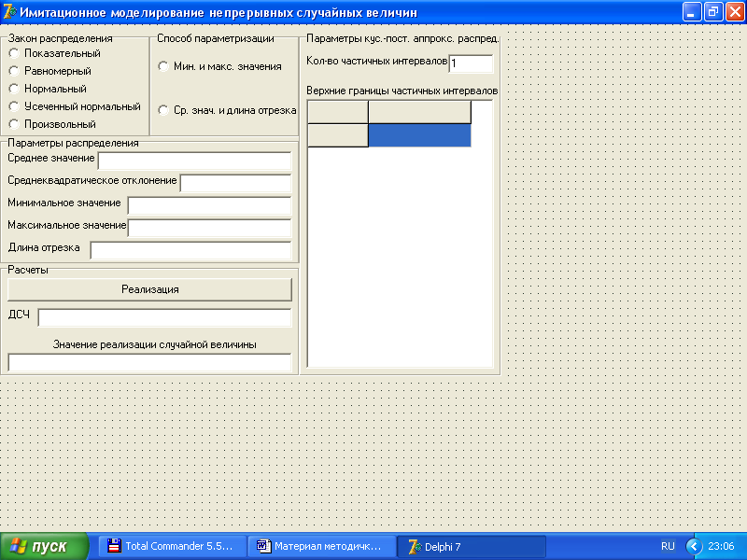Viewport: 747px width, 560px height.
Task: Click the ДСЧ input field
Action: click(164, 317)
